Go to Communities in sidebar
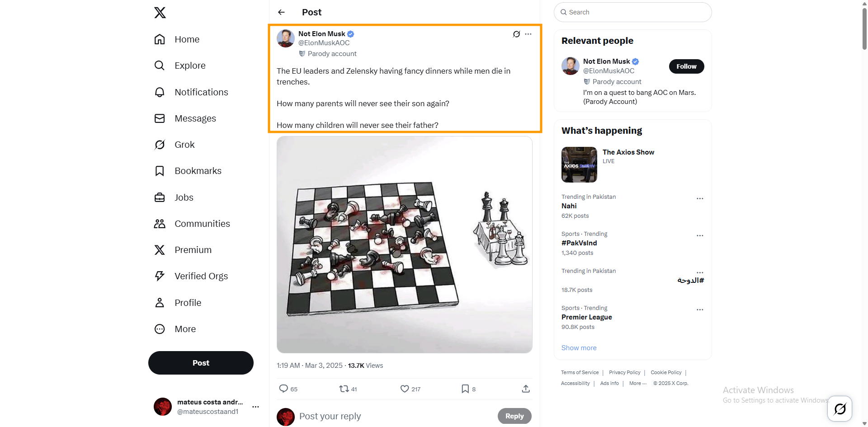The width and height of the screenshot is (868, 427). (x=202, y=224)
